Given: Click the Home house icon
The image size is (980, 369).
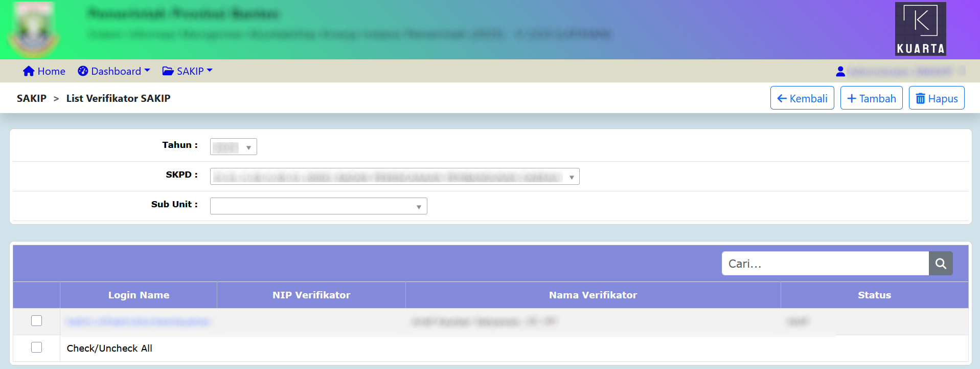Looking at the screenshot, I should point(29,71).
